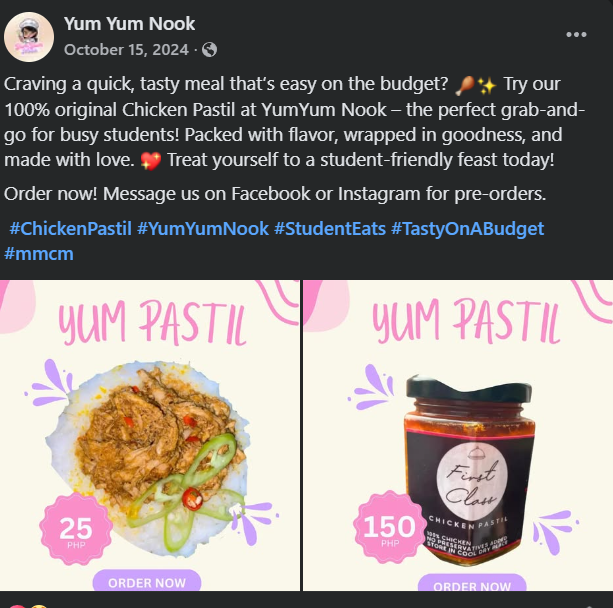The width and height of the screenshot is (613, 608).
Task: Click the YUM PASTIL title in right image
Action: (x=466, y=321)
